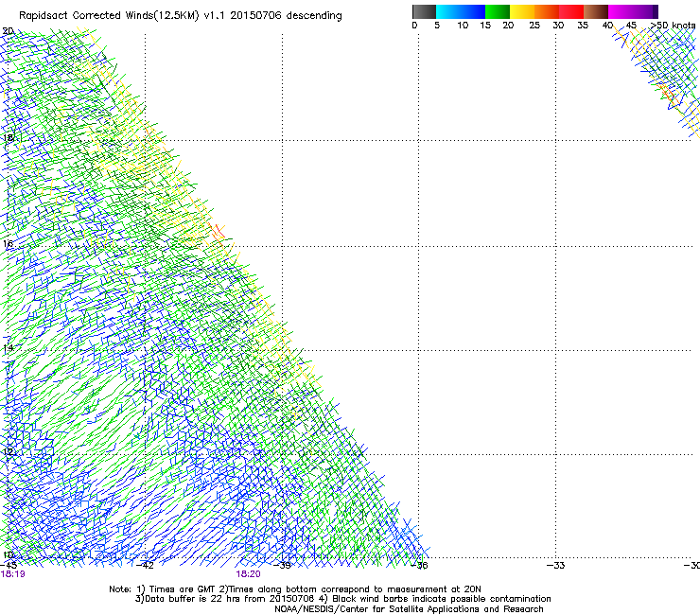Click the latitude label 14
The width and height of the screenshot is (700, 615).
tap(9, 348)
